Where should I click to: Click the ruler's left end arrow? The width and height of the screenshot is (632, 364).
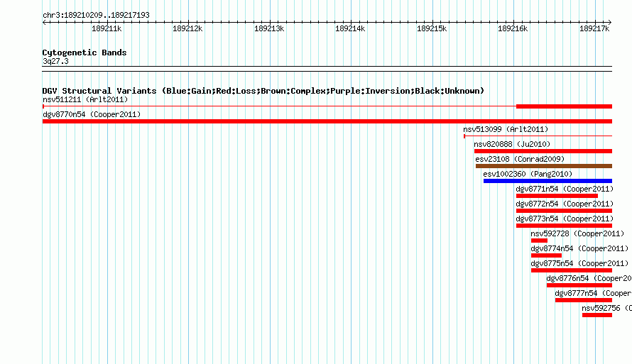pyautogui.click(x=44, y=22)
